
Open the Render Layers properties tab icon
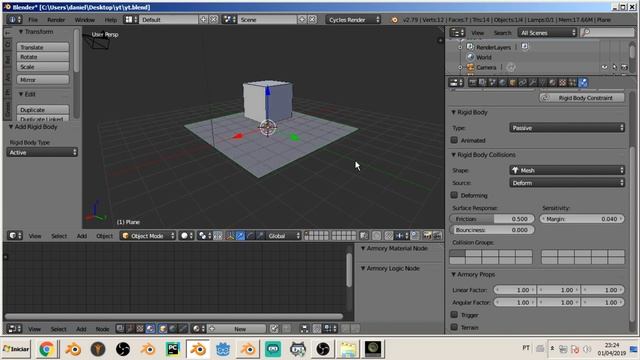coord(482,82)
